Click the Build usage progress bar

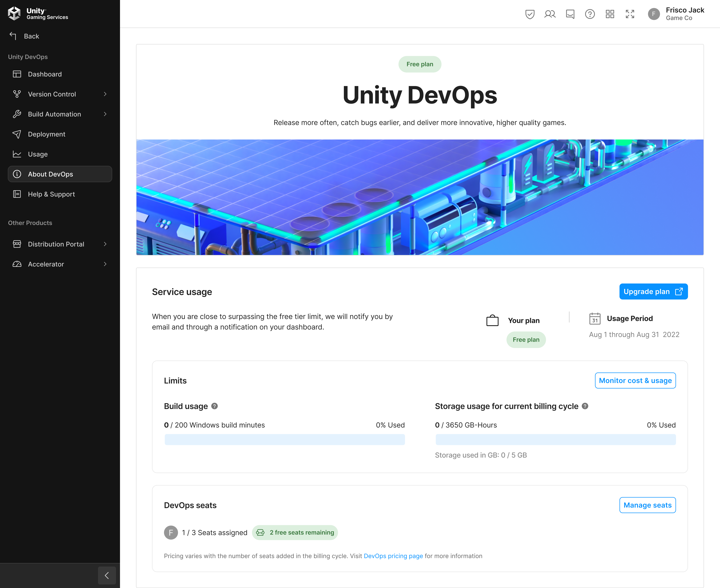tap(284, 439)
